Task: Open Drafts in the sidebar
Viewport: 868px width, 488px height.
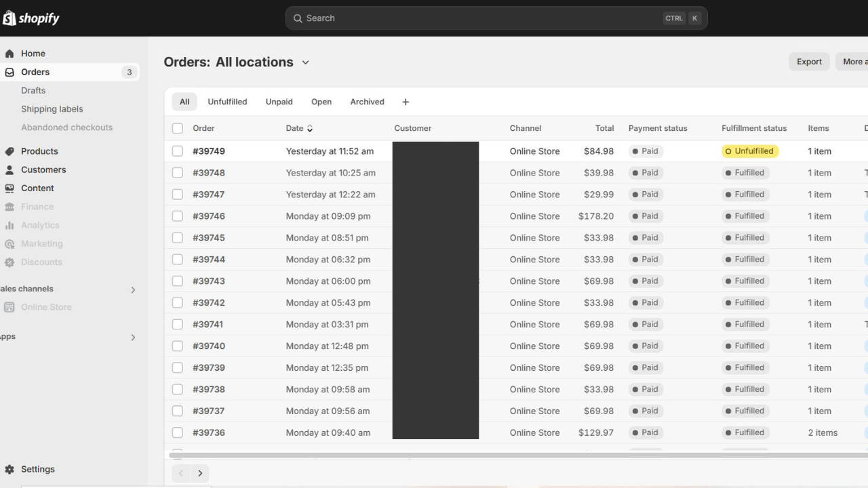Action: (33, 90)
